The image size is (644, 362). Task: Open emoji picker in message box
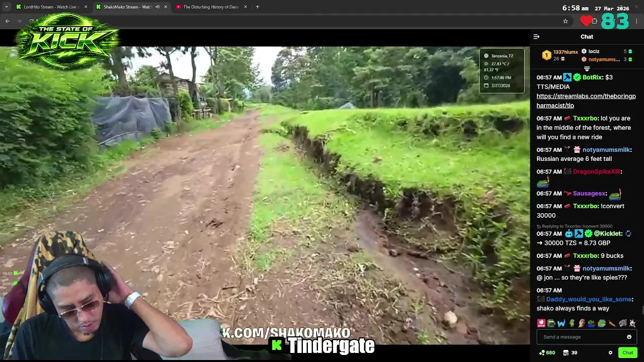(x=629, y=337)
